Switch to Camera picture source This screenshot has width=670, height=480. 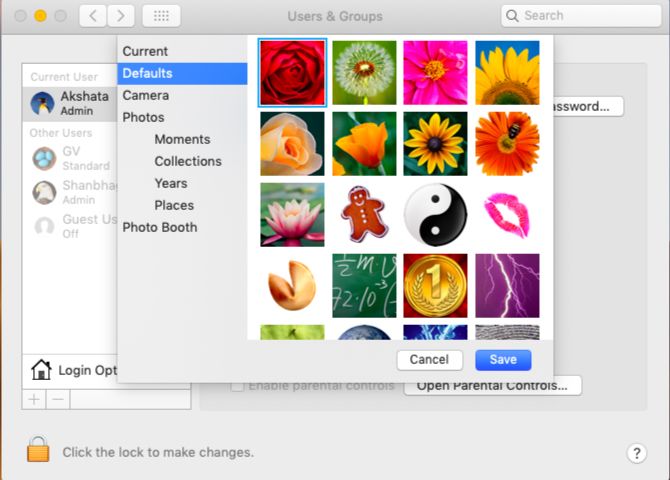point(145,95)
